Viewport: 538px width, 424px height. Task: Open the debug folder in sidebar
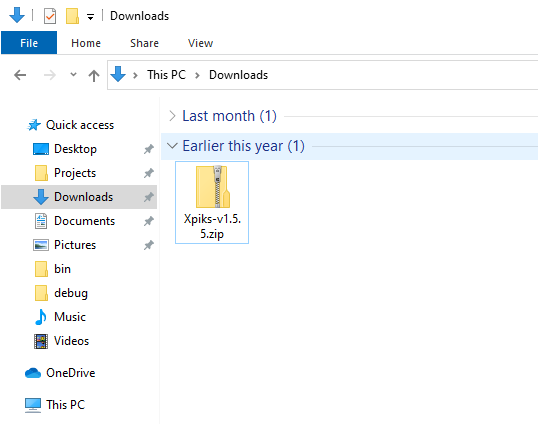pyautogui.click(x=71, y=293)
